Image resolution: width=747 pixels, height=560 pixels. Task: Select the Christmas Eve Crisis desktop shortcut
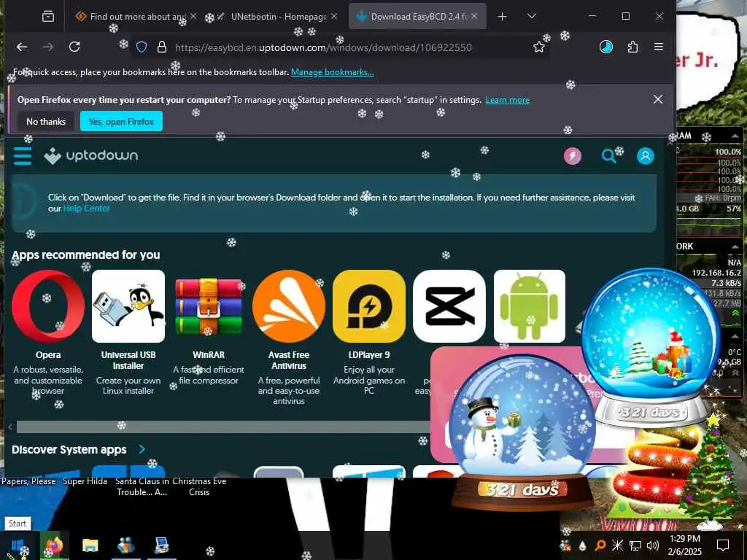tap(199, 486)
